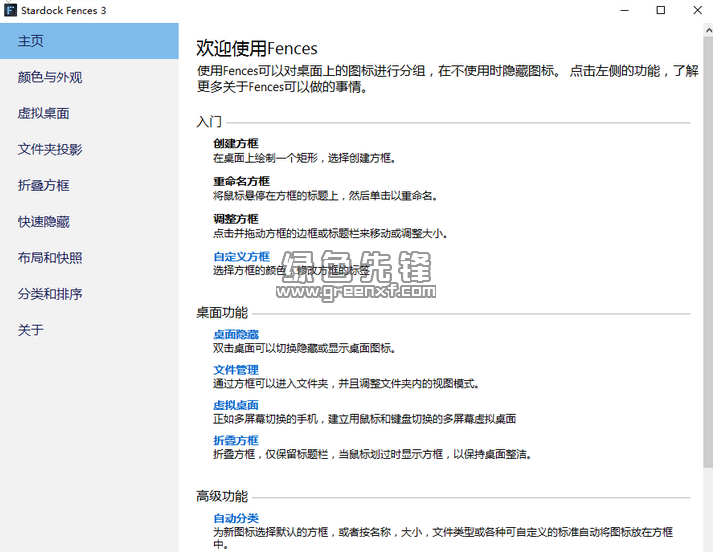Open the 颜色与外观 section

[89, 77]
